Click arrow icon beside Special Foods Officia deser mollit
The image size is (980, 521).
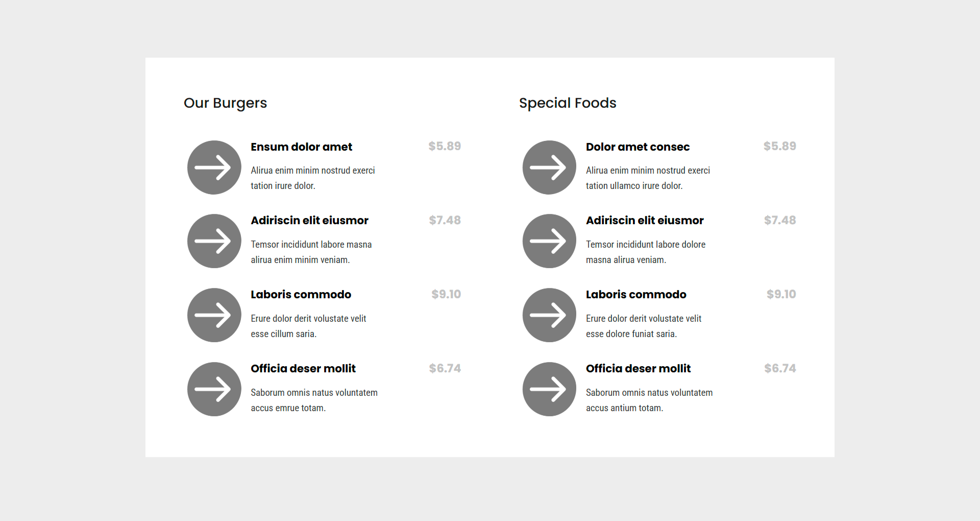pos(549,389)
